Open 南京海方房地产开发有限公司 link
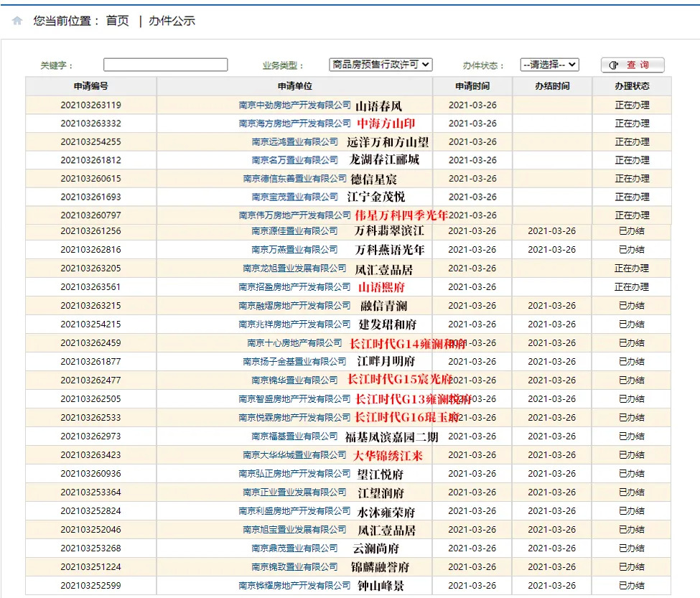Screen dimensions: 700x598 (294, 123)
